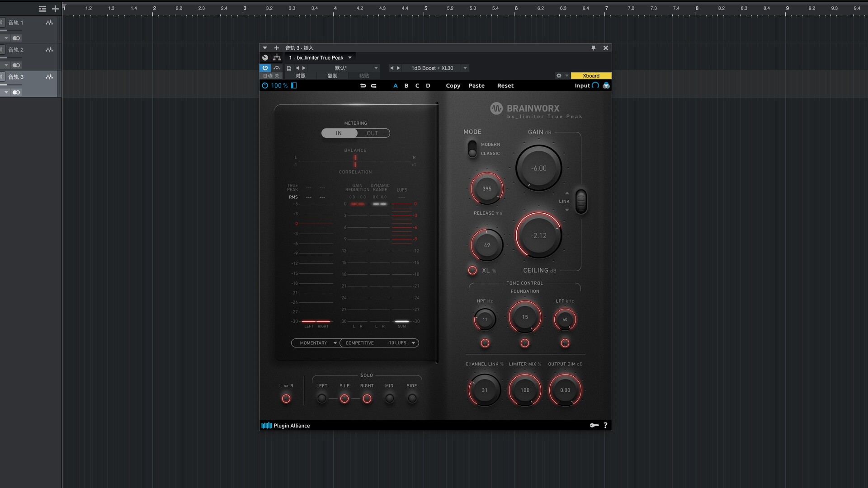Open the MOMENTARY metering dropdown

coord(315,343)
